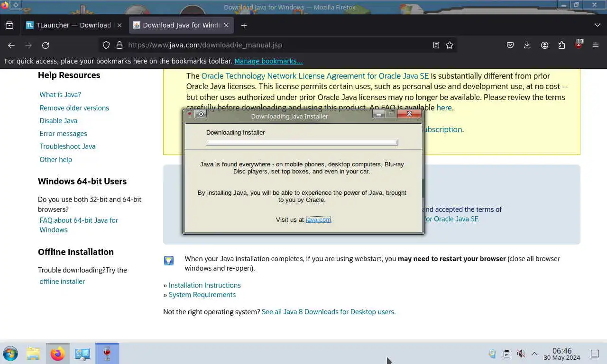Open Firefox View in the tab bar
This screenshot has width=607, height=364.
click(9, 25)
